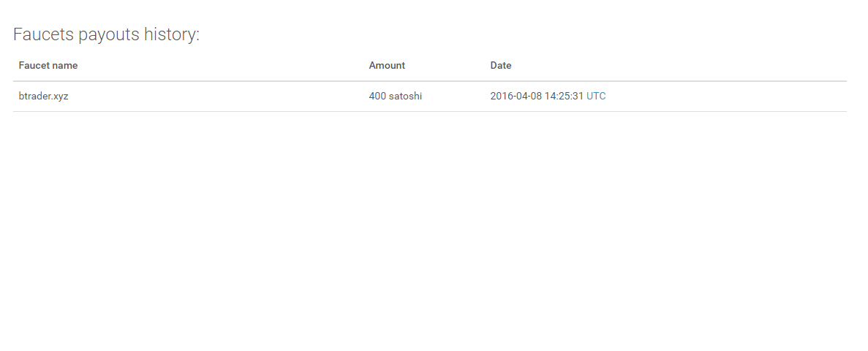Click the empty row space right of UTC

(x=724, y=96)
